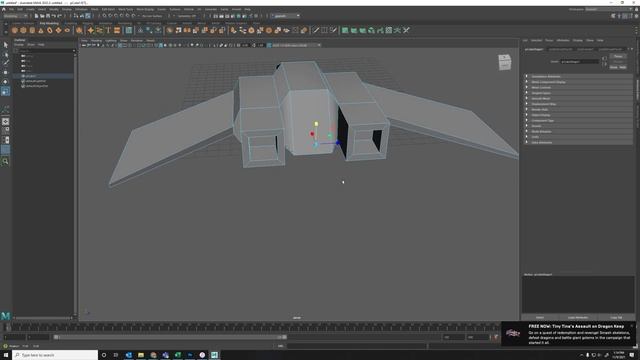
Task: Create a polygon torus from the shelf
Action: 50,30
